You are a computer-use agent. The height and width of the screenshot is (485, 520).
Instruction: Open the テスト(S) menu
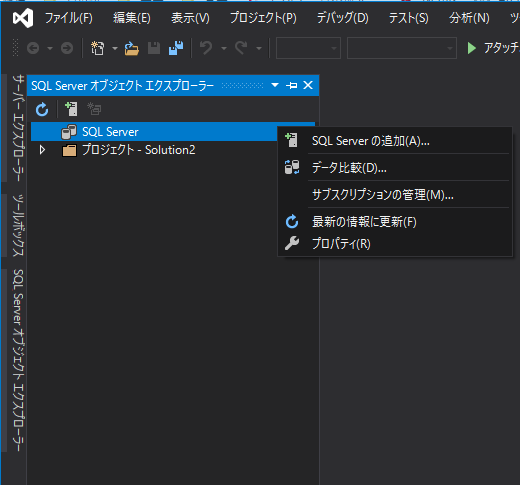pyautogui.click(x=409, y=18)
